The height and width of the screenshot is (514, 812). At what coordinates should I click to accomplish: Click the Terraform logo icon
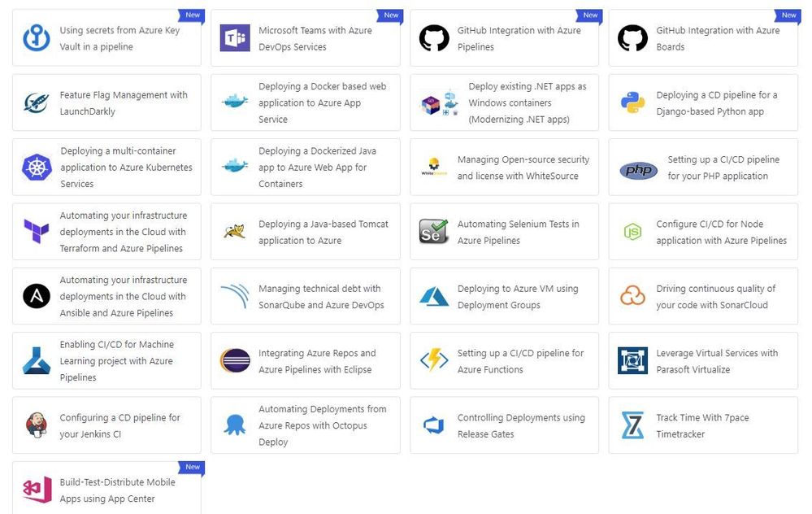(x=37, y=231)
